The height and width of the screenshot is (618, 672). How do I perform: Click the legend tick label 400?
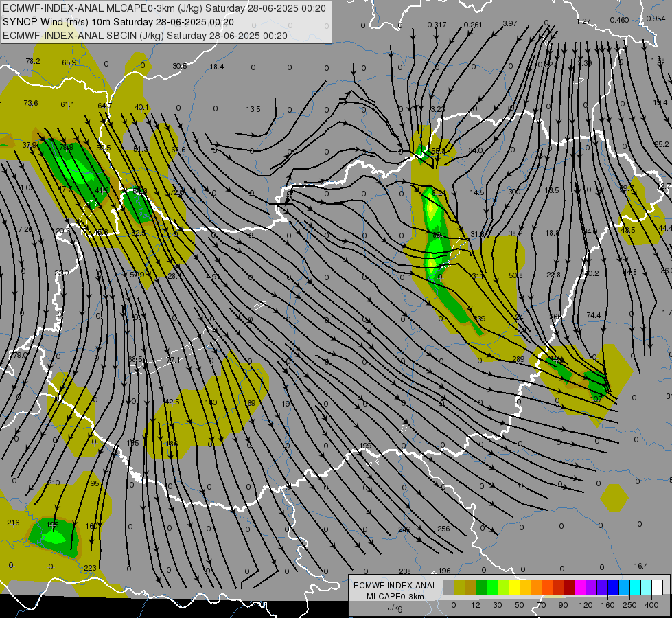click(x=651, y=605)
